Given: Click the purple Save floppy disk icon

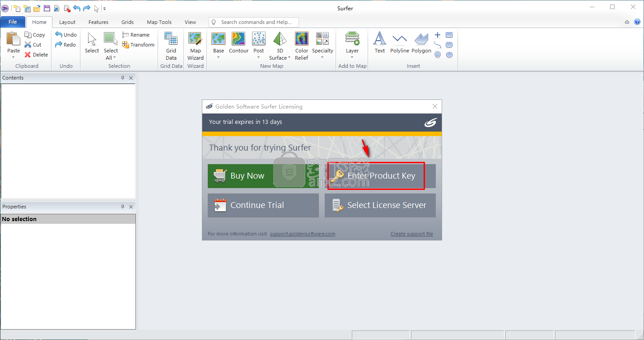Looking at the screenshot, I should pos(47,8).
